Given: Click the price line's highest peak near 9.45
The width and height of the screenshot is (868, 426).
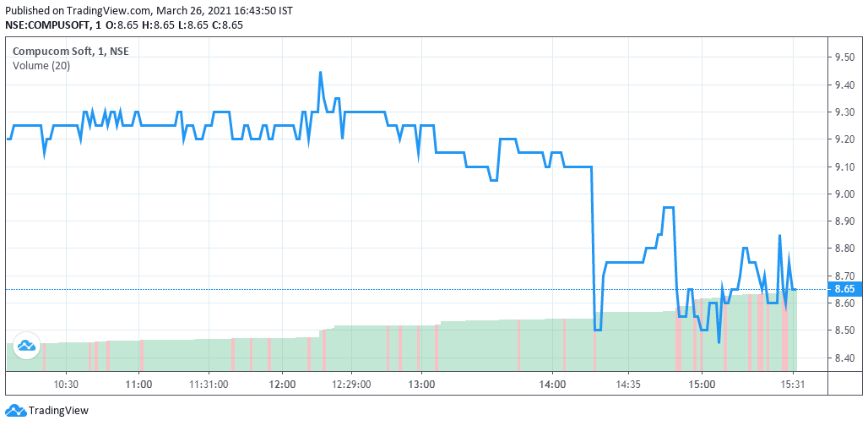Looking at the screenshot, I should tap(320, 73).
